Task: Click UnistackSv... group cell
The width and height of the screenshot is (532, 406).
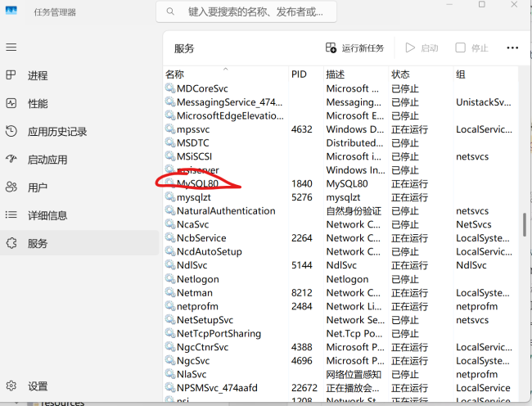Action: pyautogui.click(x=484, y=102)
